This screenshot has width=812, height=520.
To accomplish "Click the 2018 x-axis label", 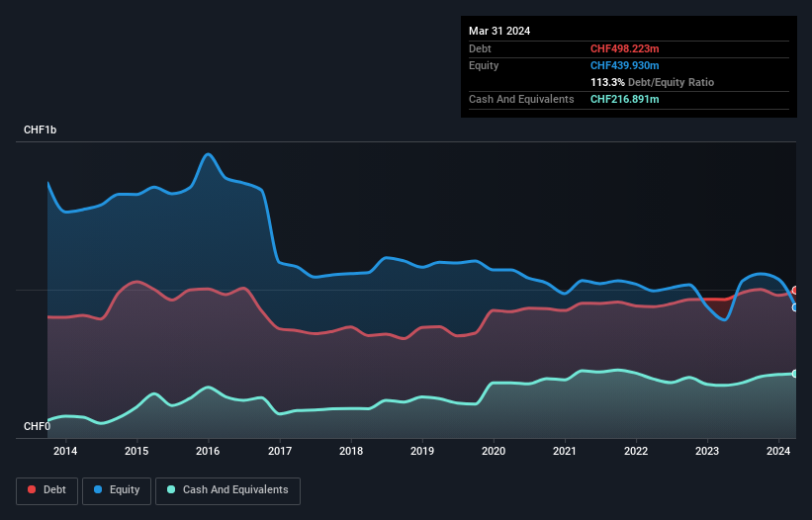I will 351,451.
